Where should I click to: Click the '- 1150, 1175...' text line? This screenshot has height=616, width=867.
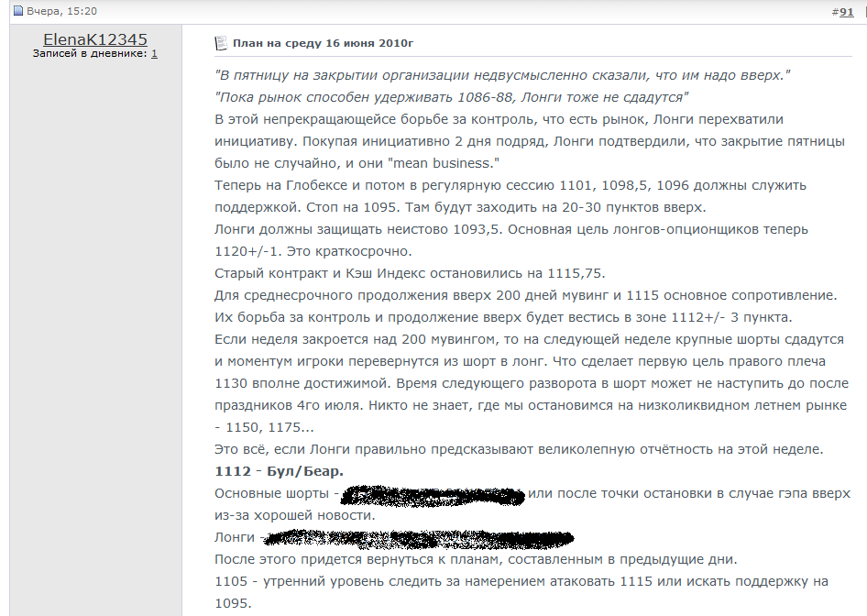pyautogui.click(x=264, y=428)
